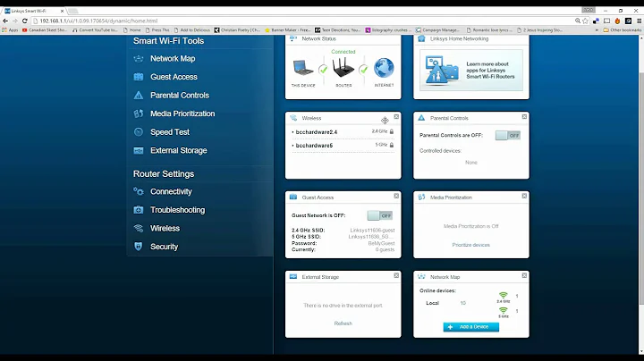The image size is (644, 361).
Task: Toggle Parental Controls switch on
Action: pos(508,136)
